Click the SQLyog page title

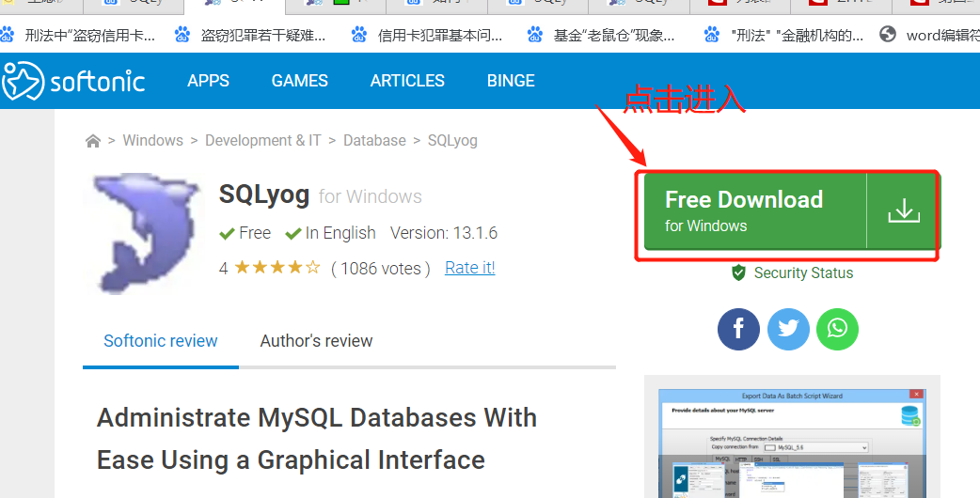tap(264, 195)
